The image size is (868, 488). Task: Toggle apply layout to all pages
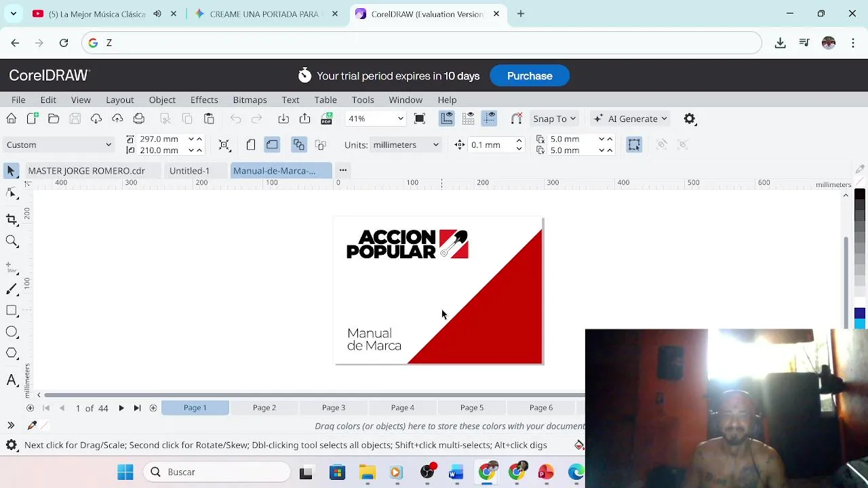pos(299,144)
